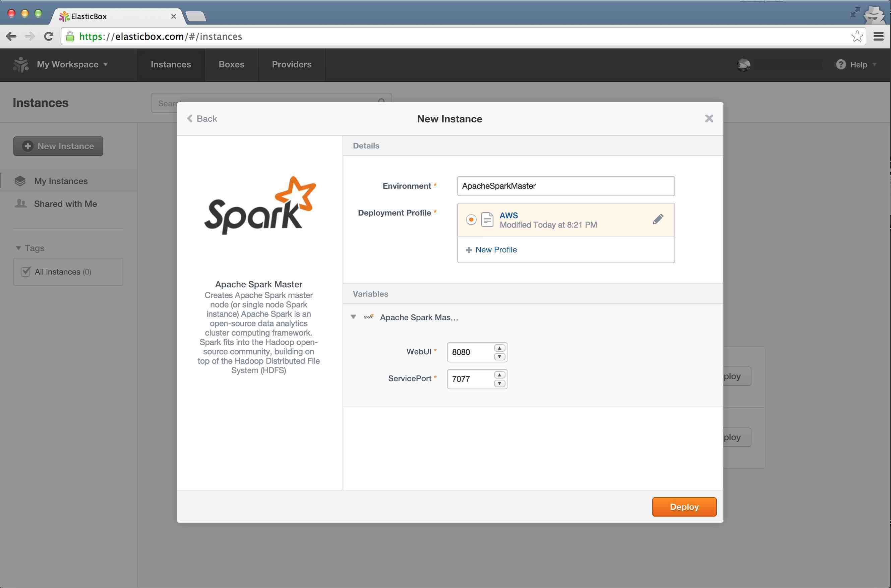Open the Help dropdown menu

point(864,64)
